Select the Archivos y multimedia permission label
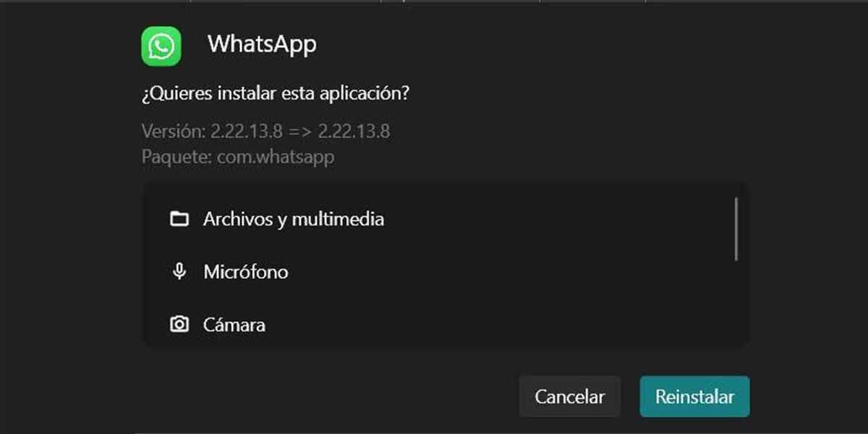This screenshot has width=868, height=434. click(294, 219)
